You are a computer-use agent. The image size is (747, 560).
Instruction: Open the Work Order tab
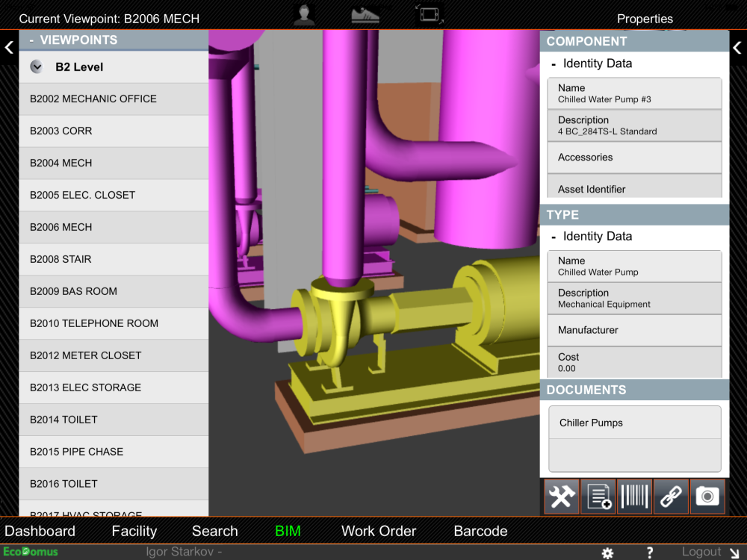coord(379,531)
